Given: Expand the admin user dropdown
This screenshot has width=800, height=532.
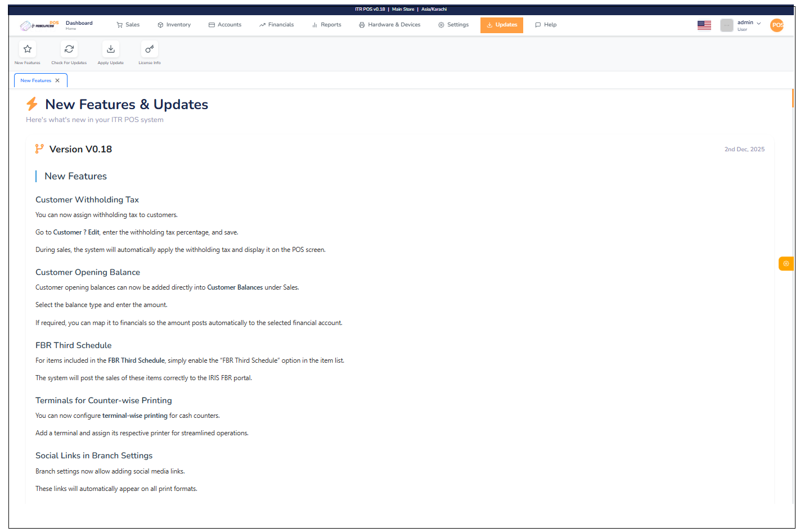Looking at the screenshot, I should (x=749, y=25).
